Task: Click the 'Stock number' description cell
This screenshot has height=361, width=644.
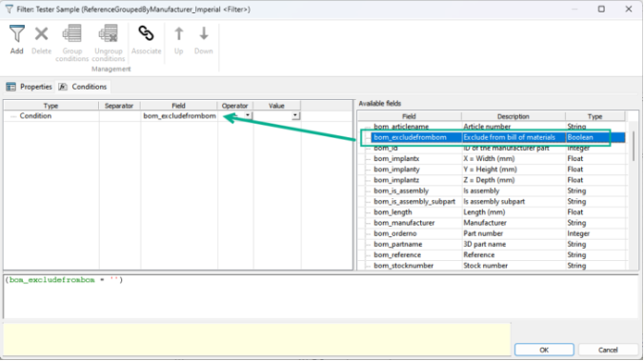Action: (x=513, y=266)
